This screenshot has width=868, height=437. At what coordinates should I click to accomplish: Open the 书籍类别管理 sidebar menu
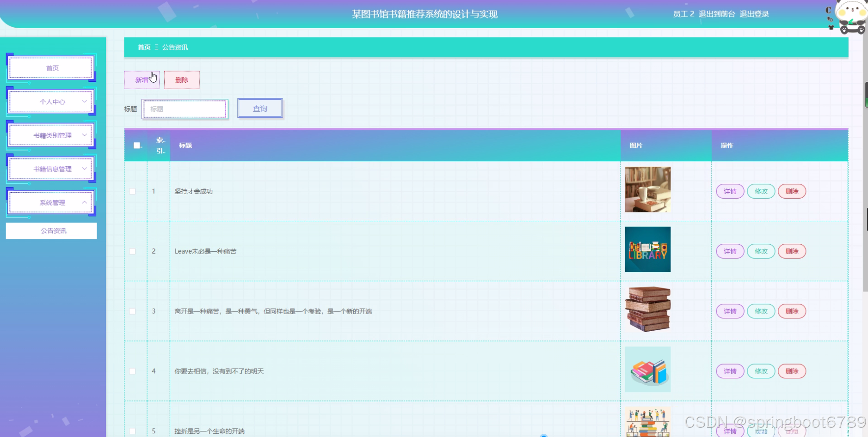coord(51,135)
